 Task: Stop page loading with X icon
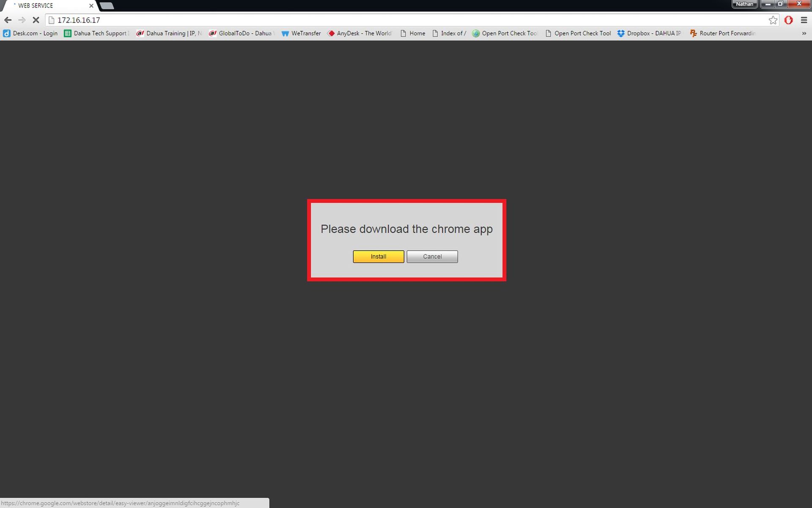(36, 20)
